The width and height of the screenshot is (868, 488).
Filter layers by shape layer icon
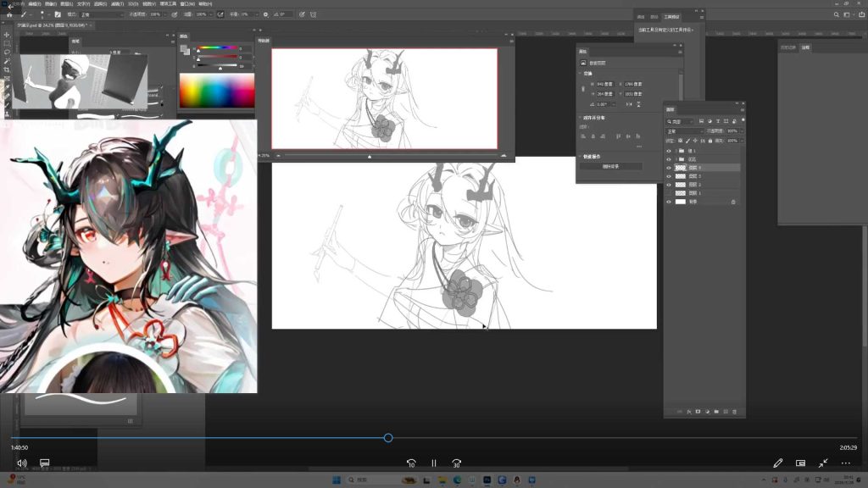tap(726, 121)
